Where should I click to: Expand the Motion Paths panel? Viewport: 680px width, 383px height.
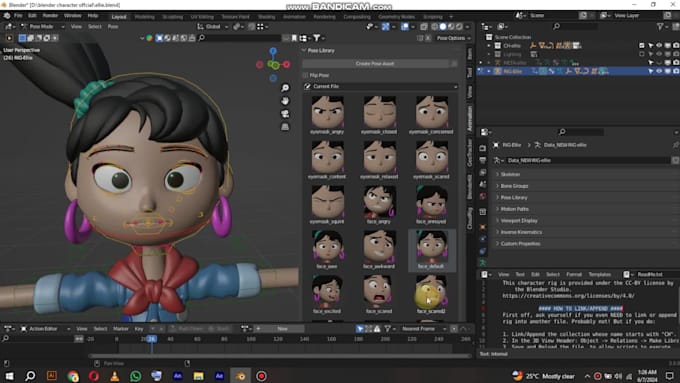(x=514, y=209)
